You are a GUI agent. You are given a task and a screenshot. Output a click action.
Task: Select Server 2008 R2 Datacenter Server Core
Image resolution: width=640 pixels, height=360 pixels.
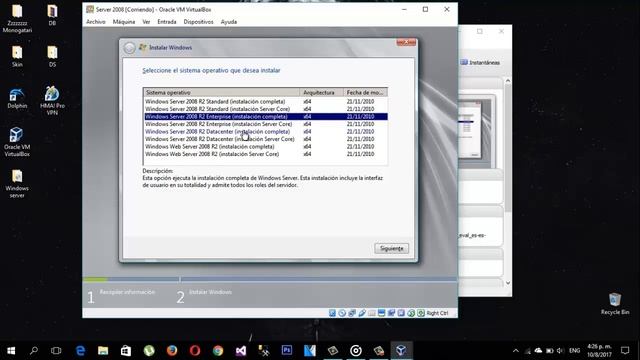click(x=266, y=139)
